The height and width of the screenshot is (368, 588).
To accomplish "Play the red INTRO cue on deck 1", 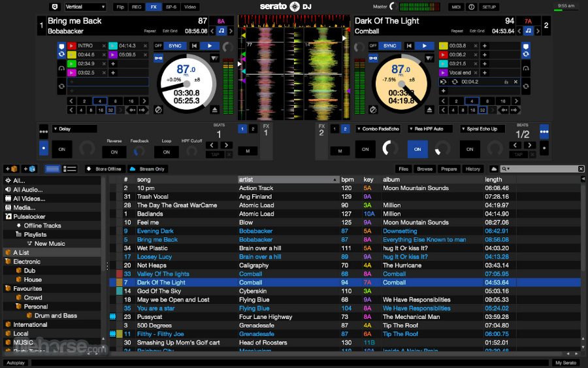I will 72,46.
